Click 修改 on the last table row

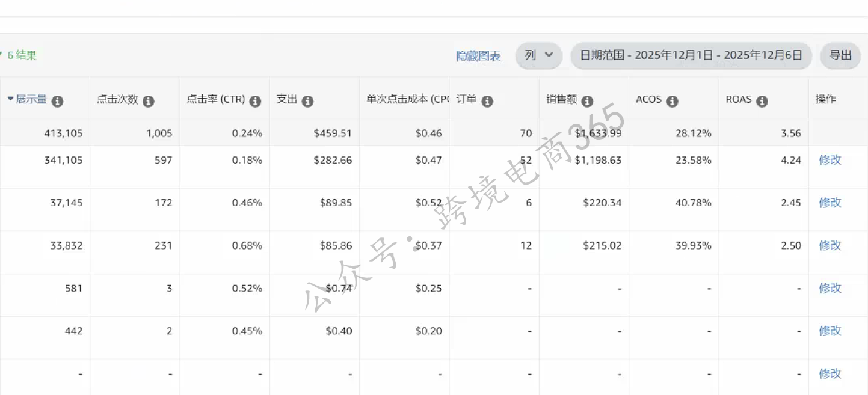click(830, 373)
